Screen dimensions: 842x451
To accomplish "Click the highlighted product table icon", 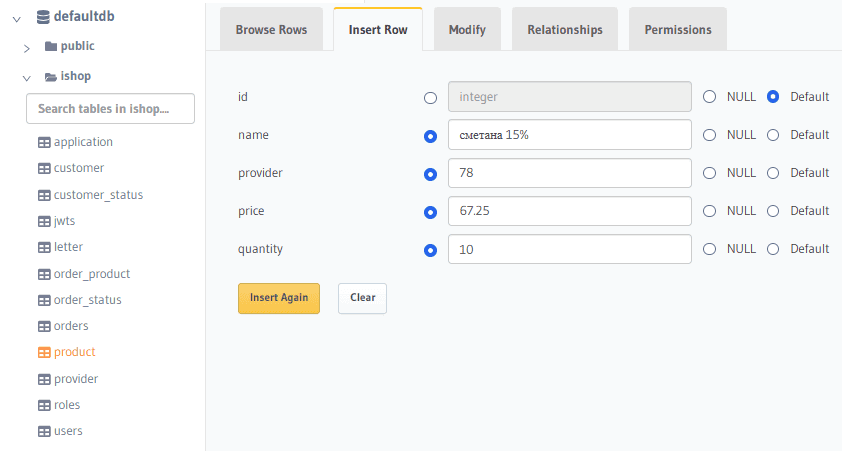I will click(44, 353).
